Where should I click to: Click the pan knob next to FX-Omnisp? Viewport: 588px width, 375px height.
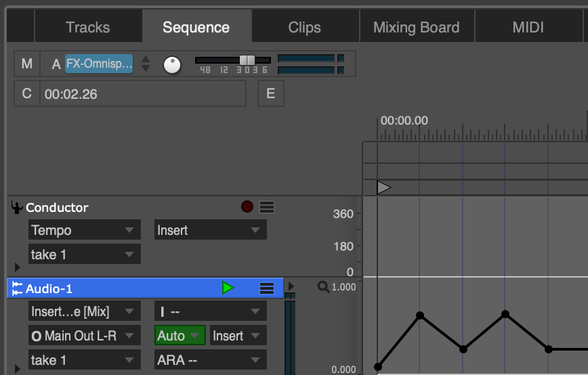coord(172,65)
